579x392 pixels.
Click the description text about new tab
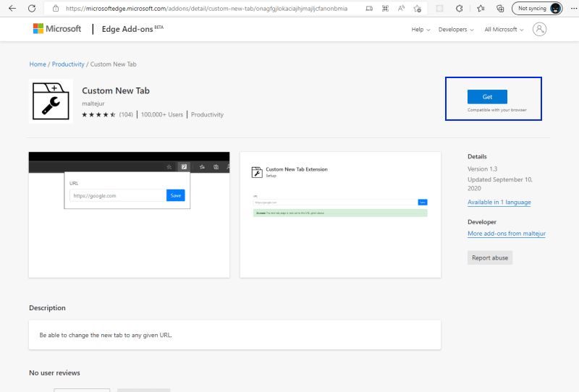pyautogui.click(x=106, y=335)
